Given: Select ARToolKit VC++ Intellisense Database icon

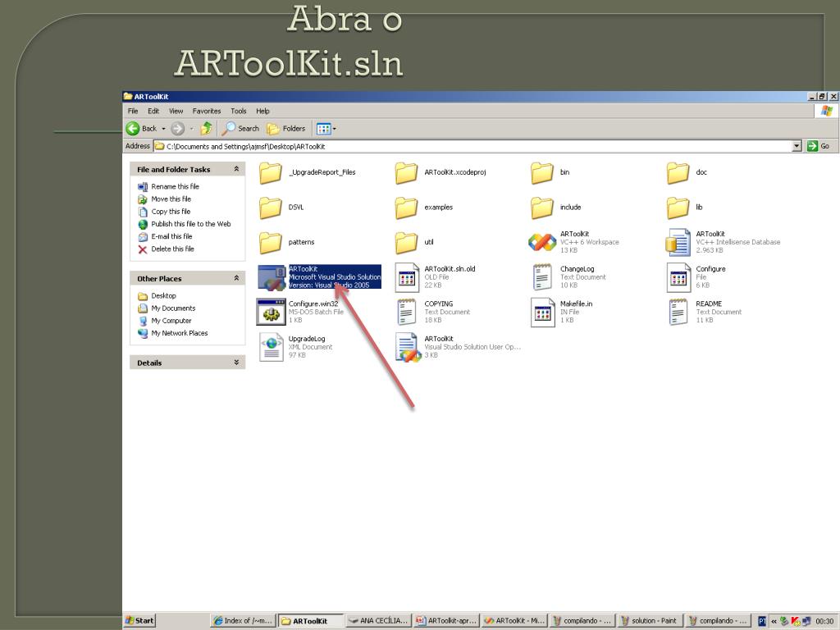Looking at the screenshot, I should pos(678,242).
